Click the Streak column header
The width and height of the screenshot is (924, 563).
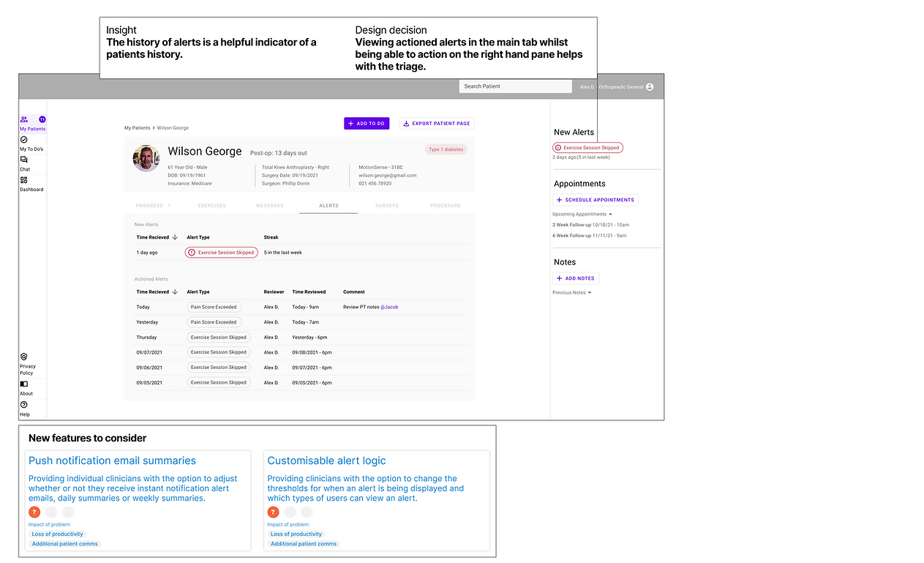271,237
